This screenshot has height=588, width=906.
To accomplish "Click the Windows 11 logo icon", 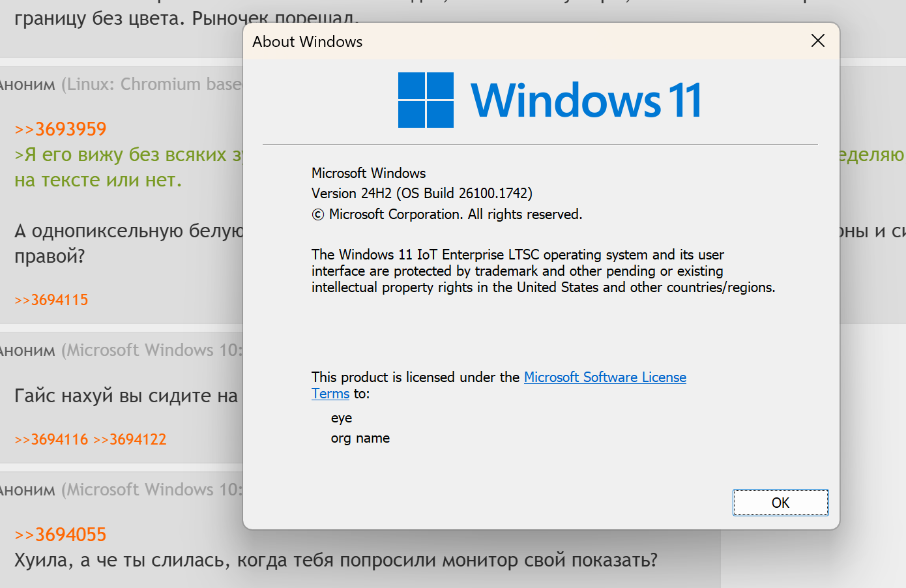I will pos(426,100).
